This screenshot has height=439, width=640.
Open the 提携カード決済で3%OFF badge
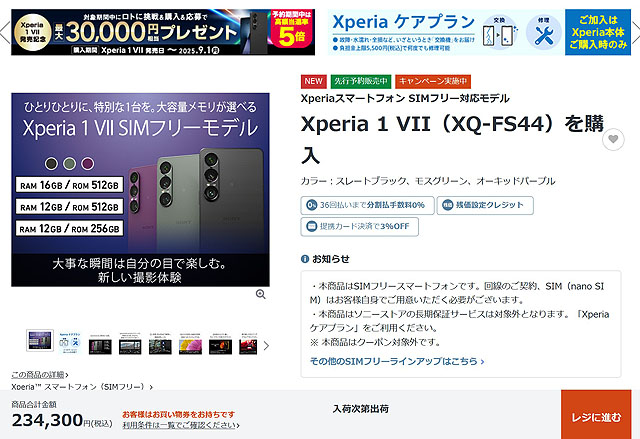tap(360, 227)
